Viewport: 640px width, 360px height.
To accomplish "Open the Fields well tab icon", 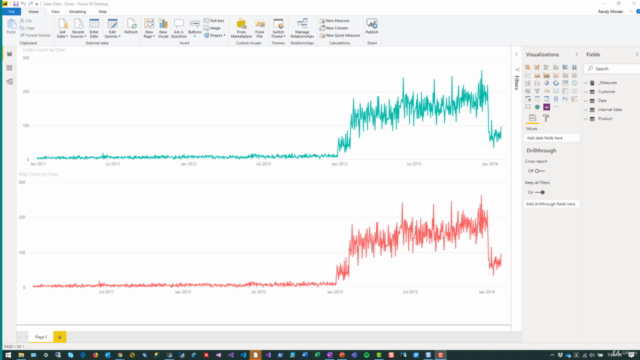I will 532,118.
